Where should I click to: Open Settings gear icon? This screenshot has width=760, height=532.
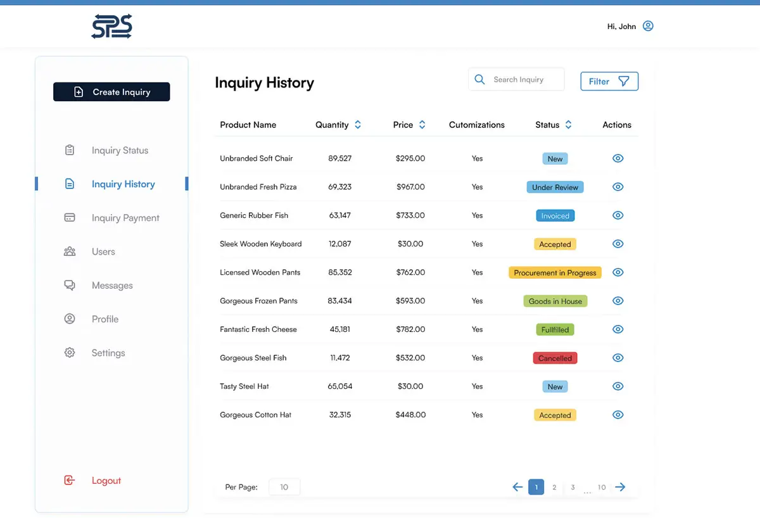70,352
